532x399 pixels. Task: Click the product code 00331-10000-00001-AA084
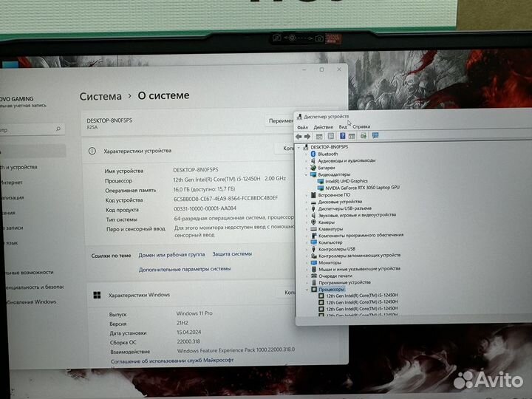pos(205,208)
